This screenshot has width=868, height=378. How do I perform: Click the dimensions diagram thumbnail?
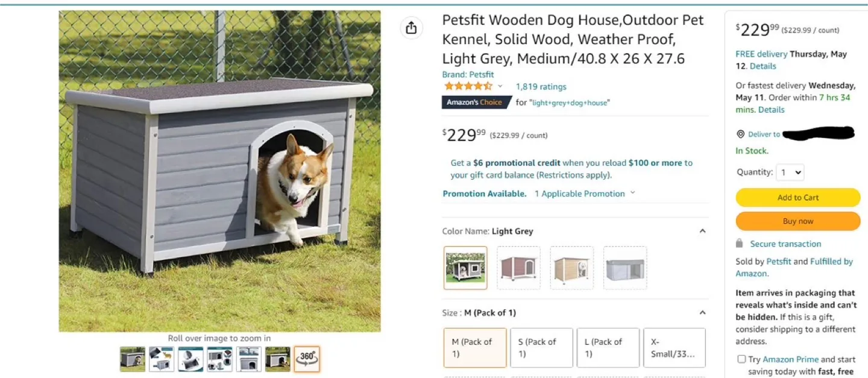248,358
